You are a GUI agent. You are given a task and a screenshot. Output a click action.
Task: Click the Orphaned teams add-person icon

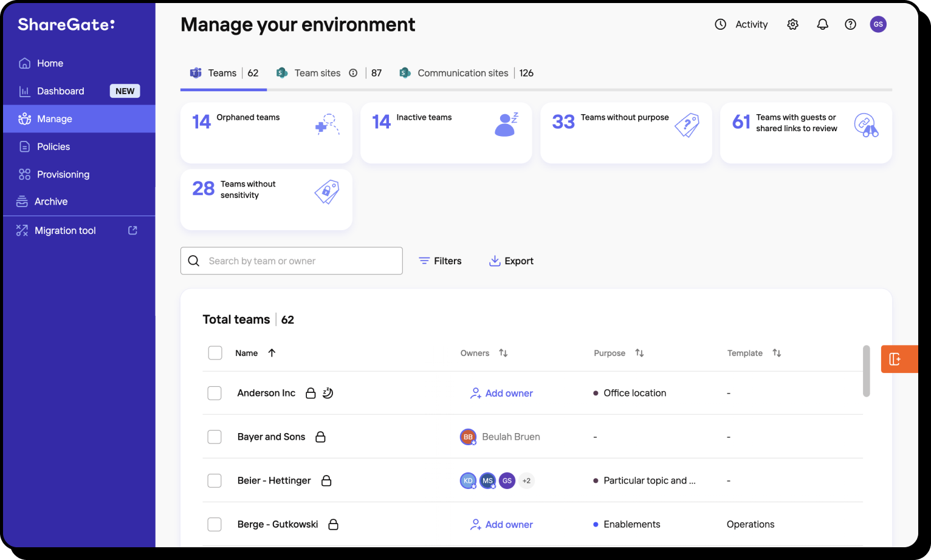pyautogui.click(x=327, y=125)
